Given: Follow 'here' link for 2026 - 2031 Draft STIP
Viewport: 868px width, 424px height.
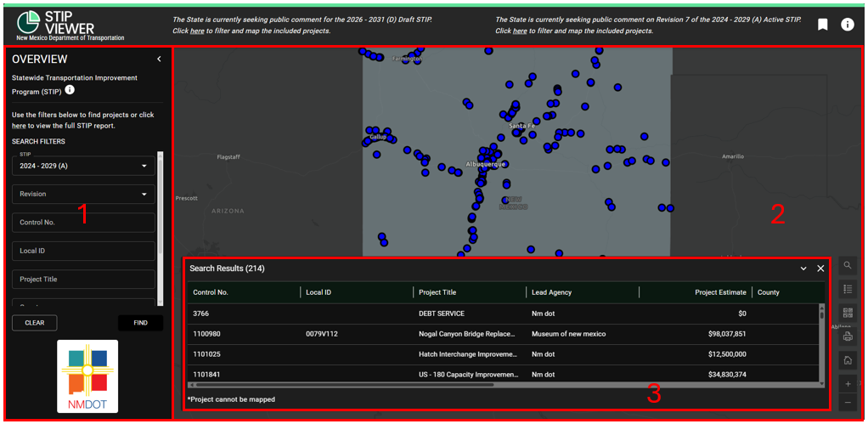Looking at the screenshot, I should pyautogui.click(x=197, y=31).
